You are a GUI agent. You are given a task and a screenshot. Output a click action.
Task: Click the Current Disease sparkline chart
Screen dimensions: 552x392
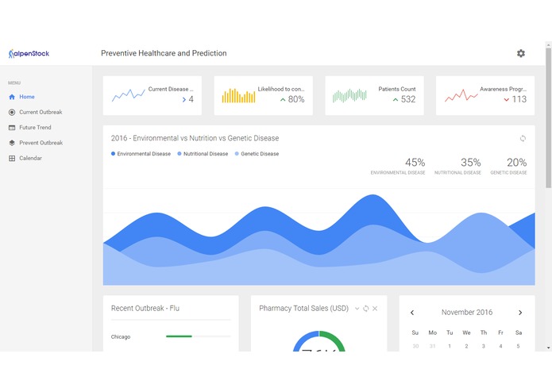coord(128,95)
